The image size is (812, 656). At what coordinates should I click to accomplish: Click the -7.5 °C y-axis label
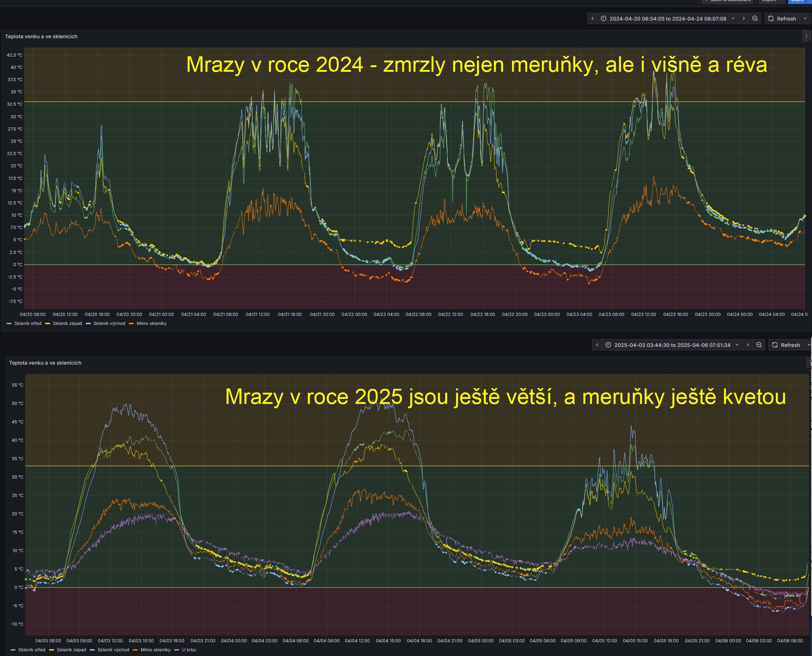[x=15, y=301]
